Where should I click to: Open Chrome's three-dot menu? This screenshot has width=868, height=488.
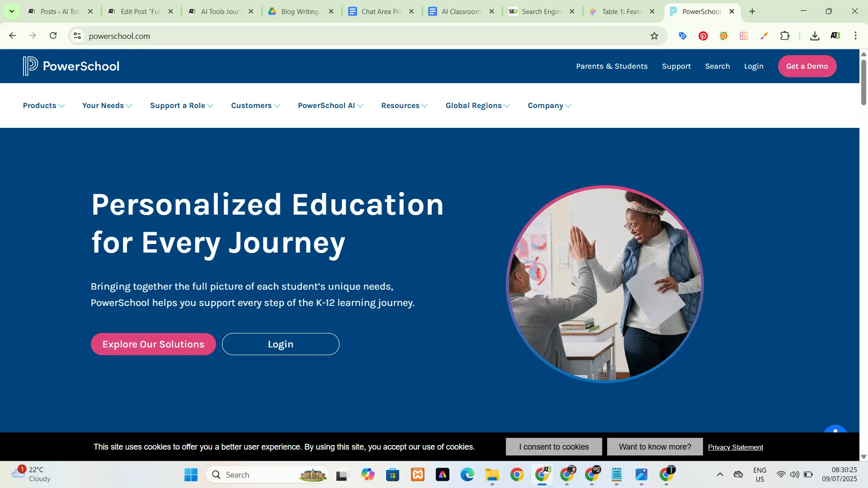855,36
